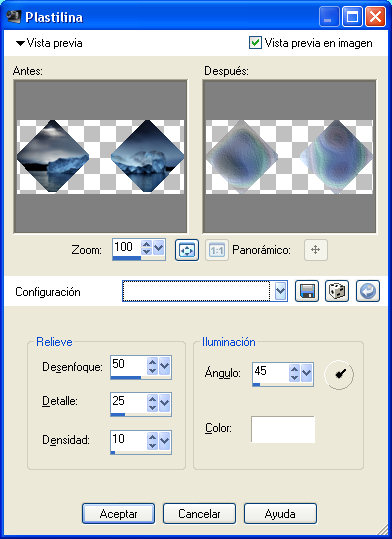Randomize parameters with the dice icon
Viewport: 392px width, 539px height.
(337, 291)
